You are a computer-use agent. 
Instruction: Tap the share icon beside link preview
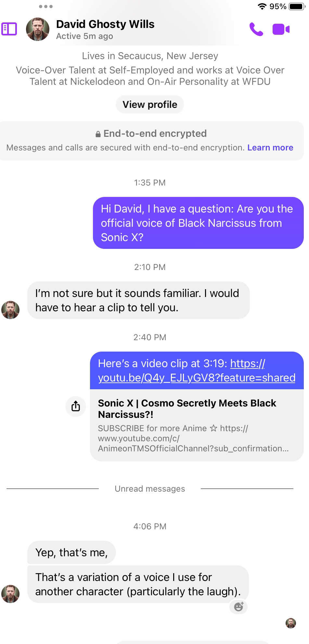tap(76, 406)
